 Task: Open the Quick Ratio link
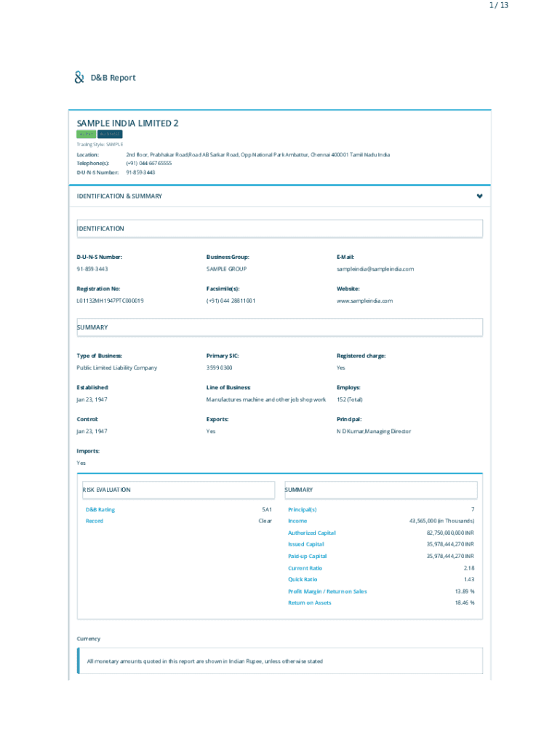click(303, 580)
